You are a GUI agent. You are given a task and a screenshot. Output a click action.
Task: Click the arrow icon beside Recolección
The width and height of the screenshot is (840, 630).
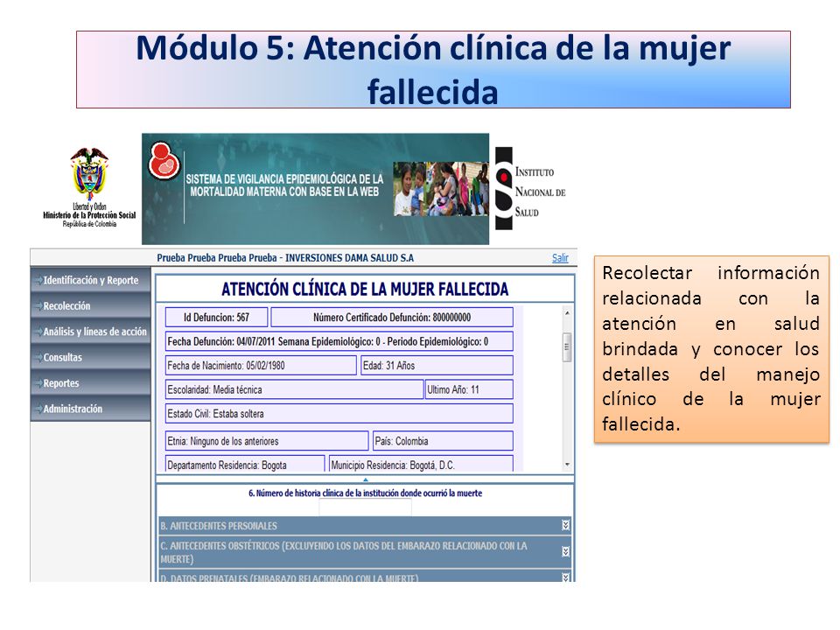pyautogui.click(x=38, y=306)
